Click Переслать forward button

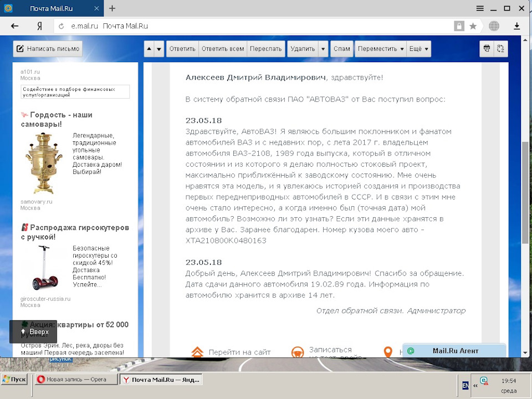click(x=265, y=49)
